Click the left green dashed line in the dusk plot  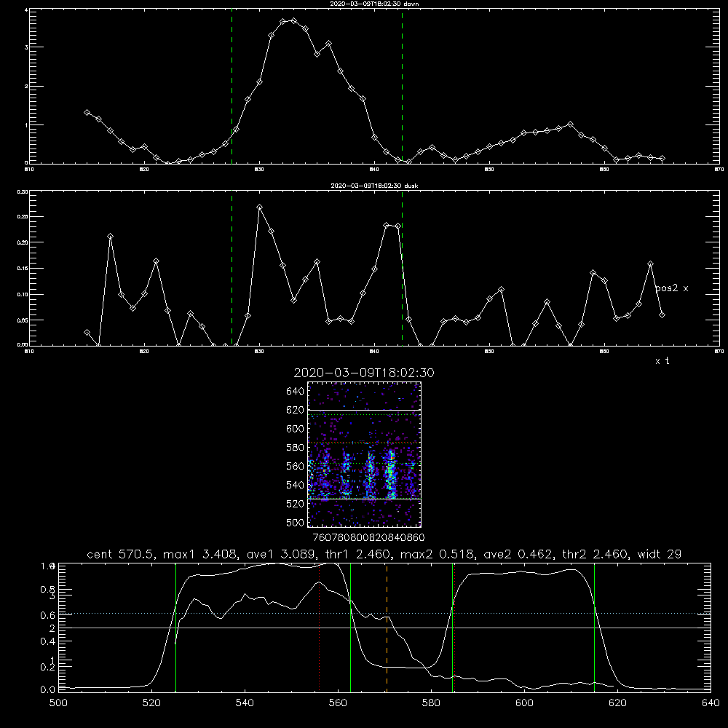coord(232,269)
